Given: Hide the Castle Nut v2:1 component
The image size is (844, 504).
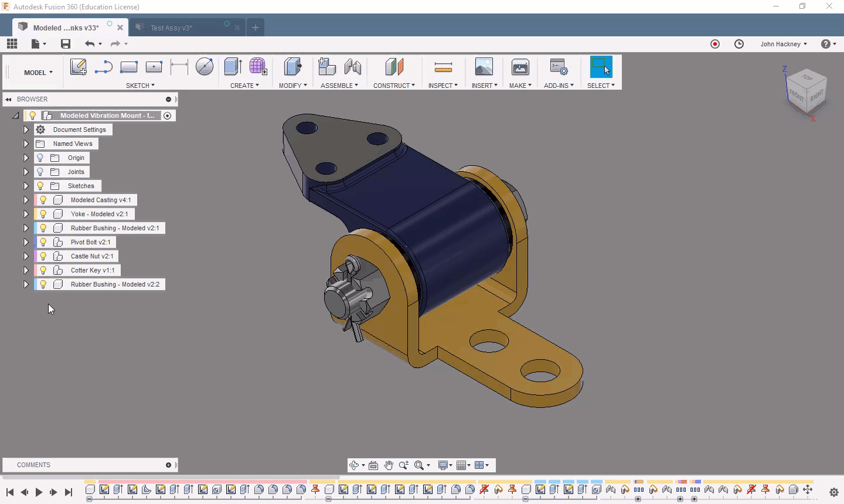Looking at the screenshot, I should pyautogui.click(x=43, y=256).
